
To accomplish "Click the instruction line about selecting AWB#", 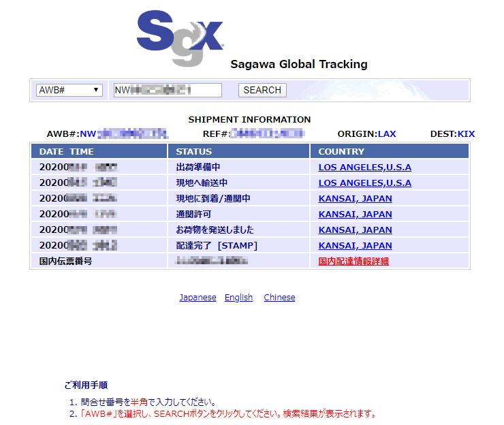I will (x=228, y=413).
